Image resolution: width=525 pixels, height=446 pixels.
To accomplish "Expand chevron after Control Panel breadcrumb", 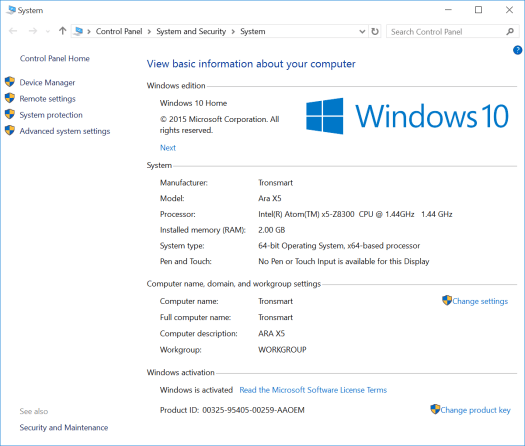I will 149,32.
